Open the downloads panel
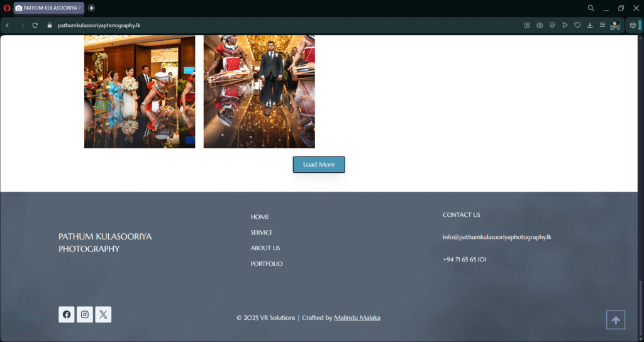Image resolution: width=644 pixels, height=342 pixels. [x=590, y=25]
